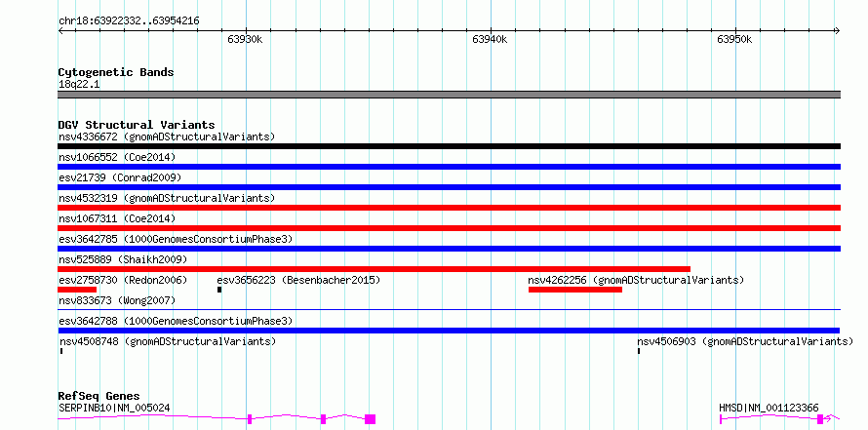Image resolution: width=868 pixels, height=430 pixels.
Task: Click the Cytogenetic Bands track title
Action: (x=116, y=72)
